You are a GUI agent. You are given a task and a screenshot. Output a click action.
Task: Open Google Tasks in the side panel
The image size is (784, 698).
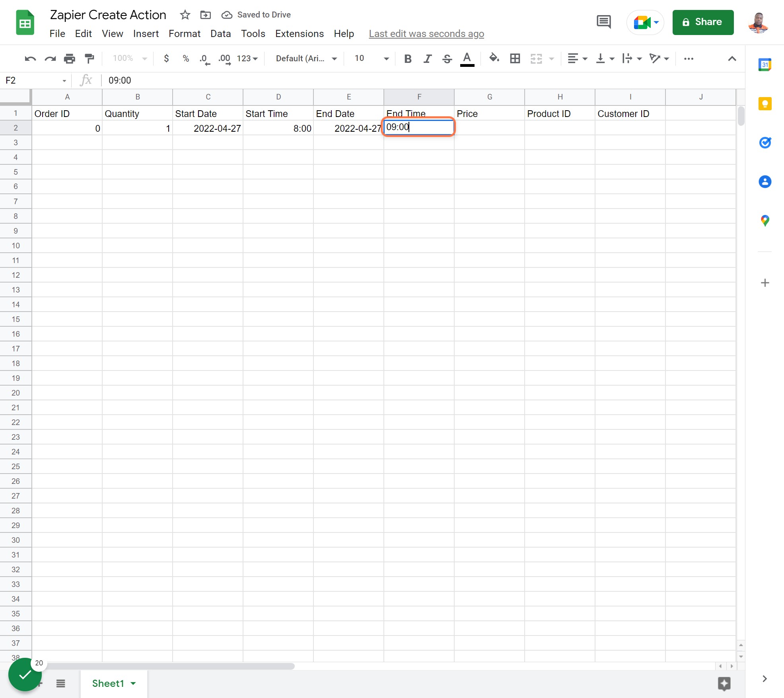pos(765,142)
